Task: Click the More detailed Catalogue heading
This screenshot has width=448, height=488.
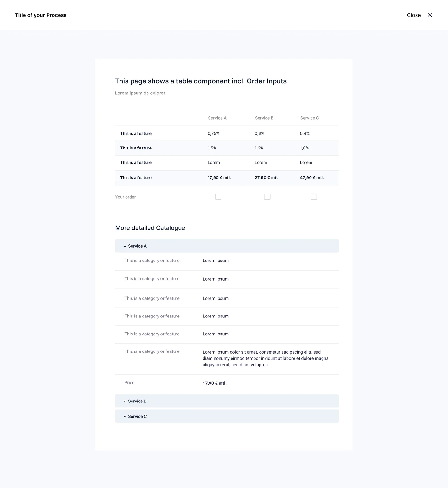Action: [150, 228]
